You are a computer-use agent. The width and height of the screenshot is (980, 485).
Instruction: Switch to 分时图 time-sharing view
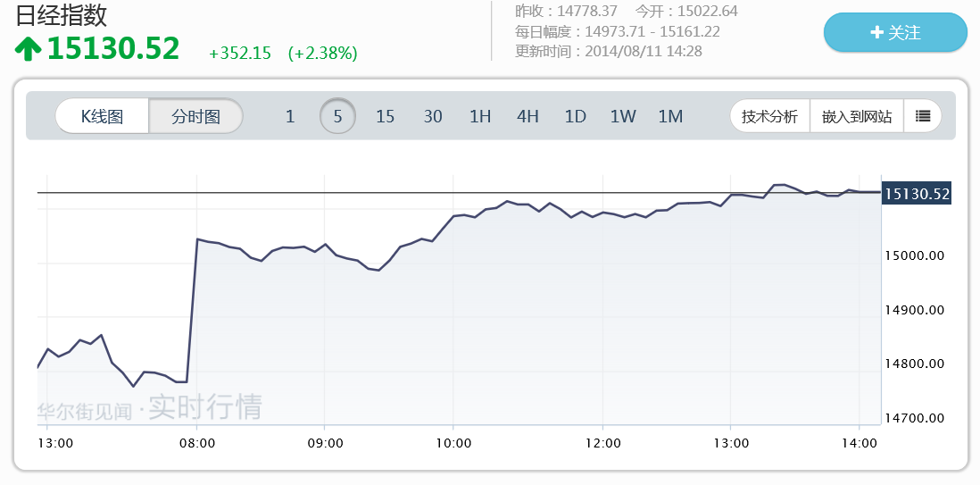195,116
